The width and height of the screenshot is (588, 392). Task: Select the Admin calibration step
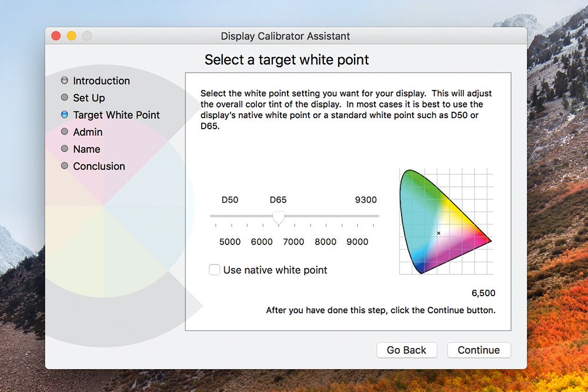(87, 132)
